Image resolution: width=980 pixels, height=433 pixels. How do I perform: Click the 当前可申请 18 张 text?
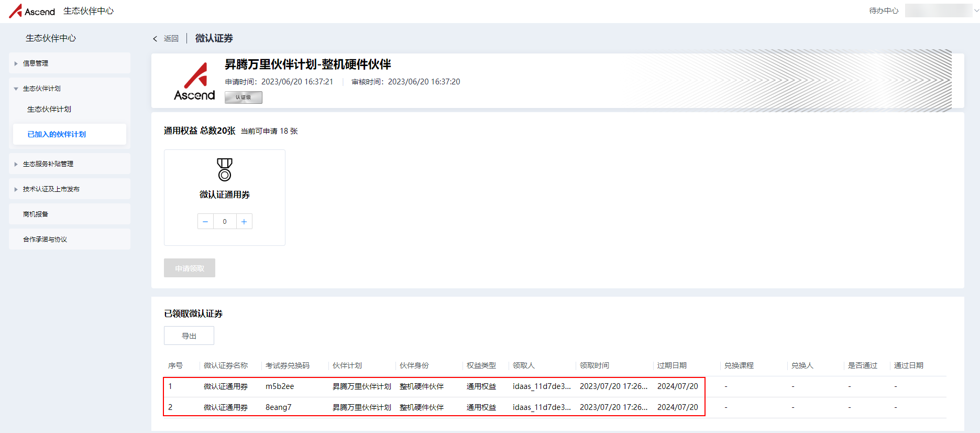(269, 131)
